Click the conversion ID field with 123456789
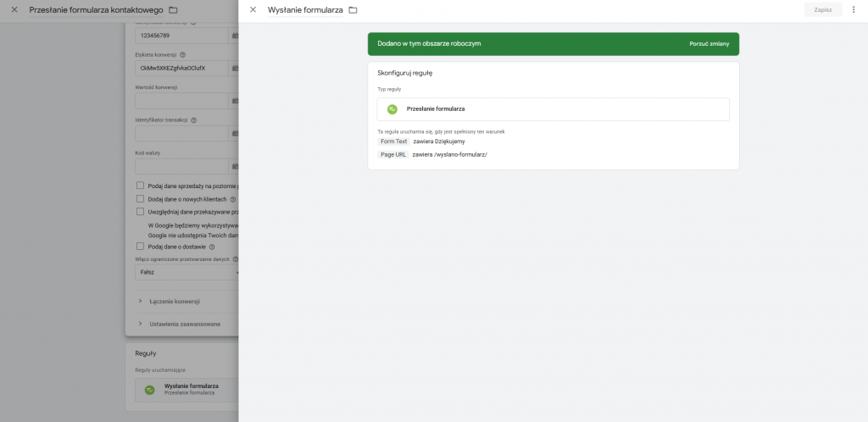 click(x=181, y=36)
